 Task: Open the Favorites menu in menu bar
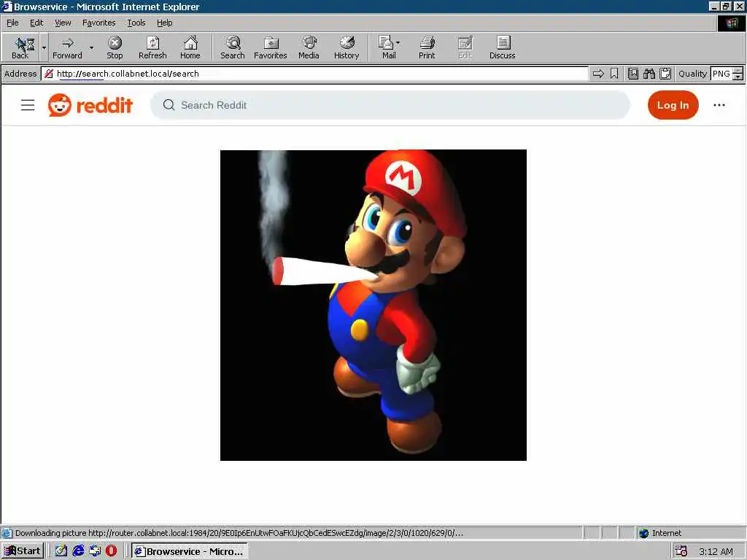click(x=98, y=23)
